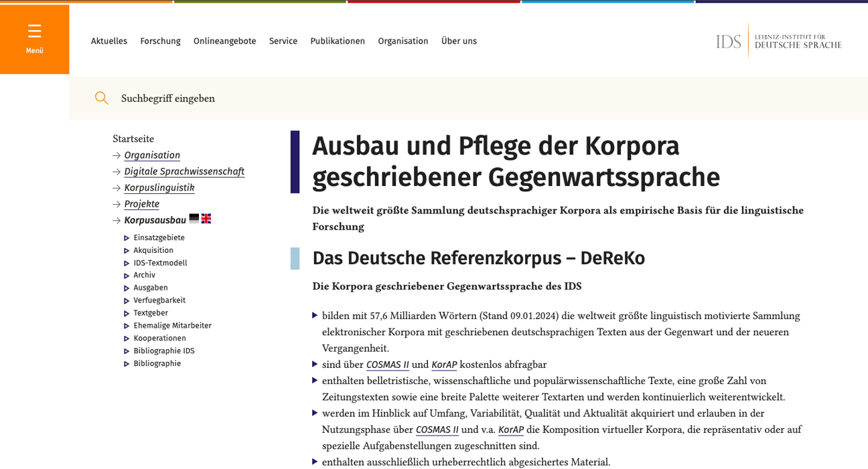Select Über uns in the top navigation

pos(459,41)
